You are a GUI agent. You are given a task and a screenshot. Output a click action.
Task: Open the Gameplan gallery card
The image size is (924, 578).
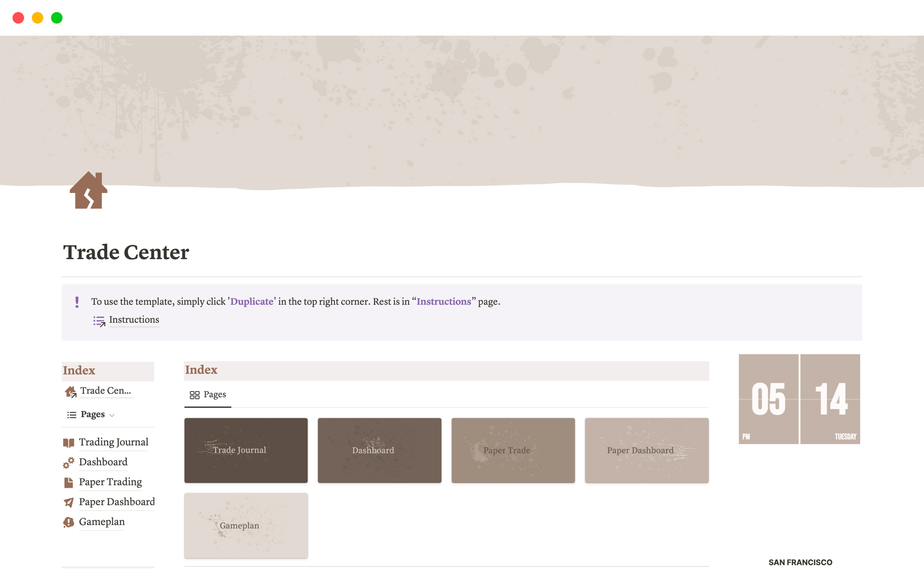click(246, 525)
